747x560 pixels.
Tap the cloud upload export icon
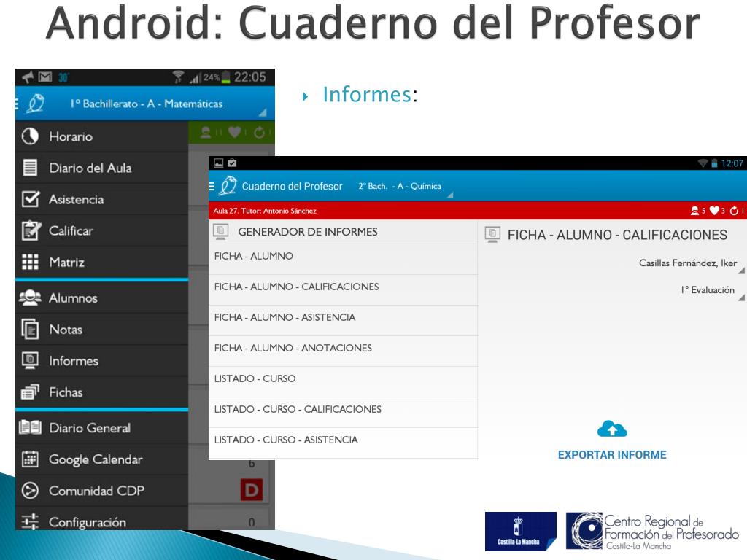click(612, 429)
